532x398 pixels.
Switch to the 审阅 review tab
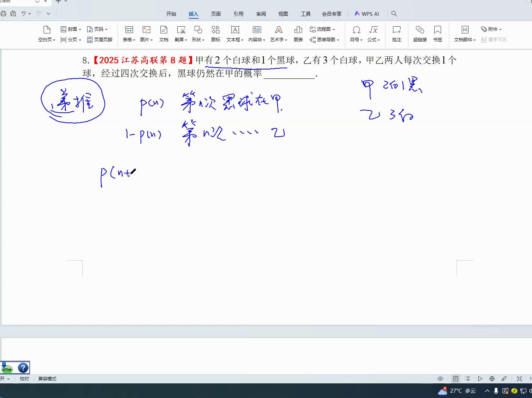click(x=261, y=14)
